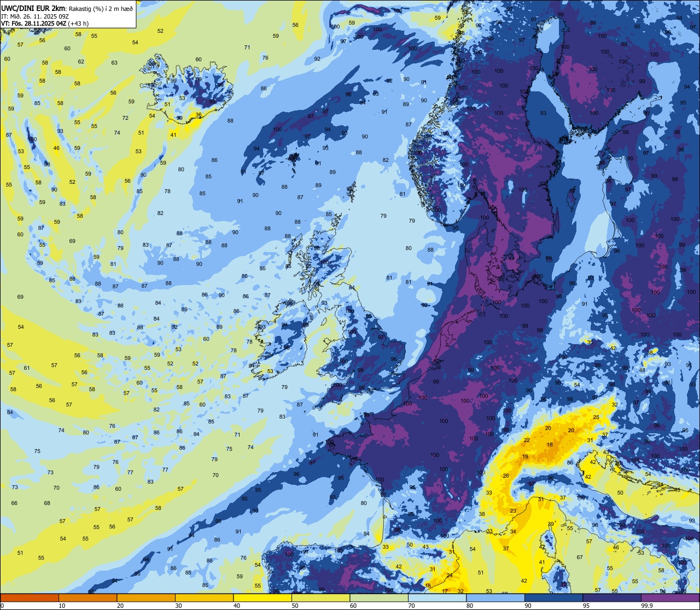Click the 20–30 legend color band
700x610 pixels.
146,598
